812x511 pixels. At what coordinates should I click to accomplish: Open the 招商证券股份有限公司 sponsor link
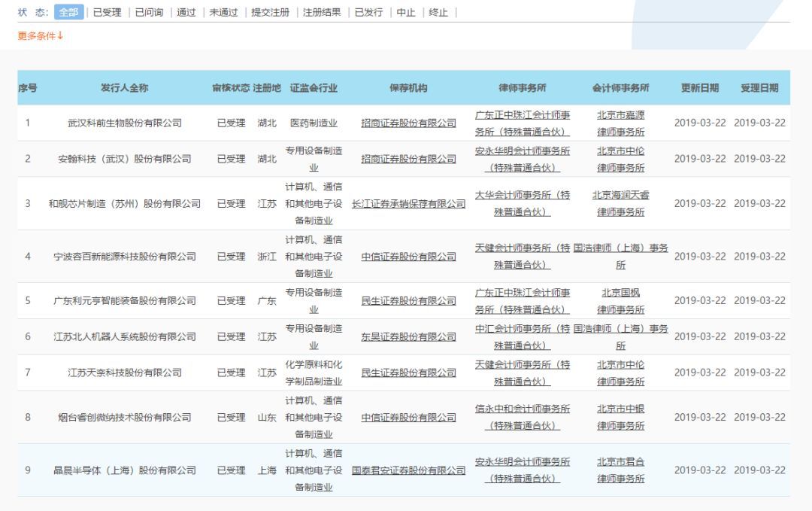tap(407, 123)
